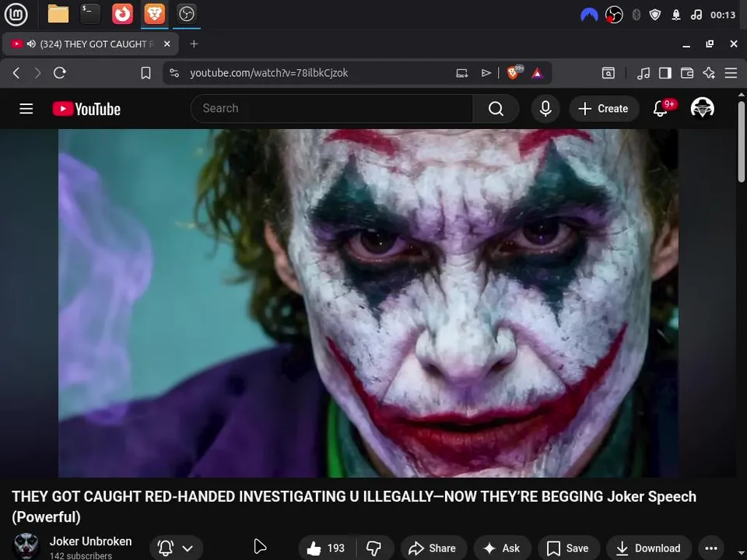Click the Joker video player
The width and height of the screenshot is (747, 560).
tap(368, 303)
